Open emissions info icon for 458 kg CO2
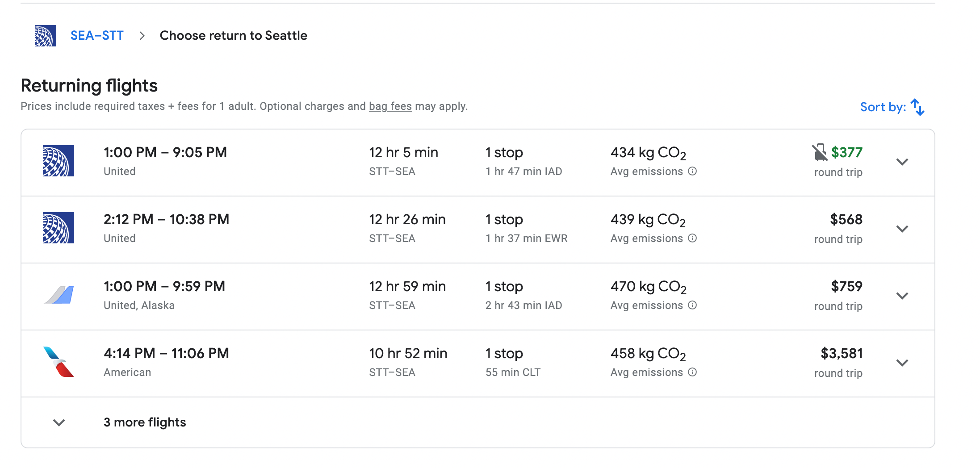This screenshot has height=468, width=980. pos(692,372)
